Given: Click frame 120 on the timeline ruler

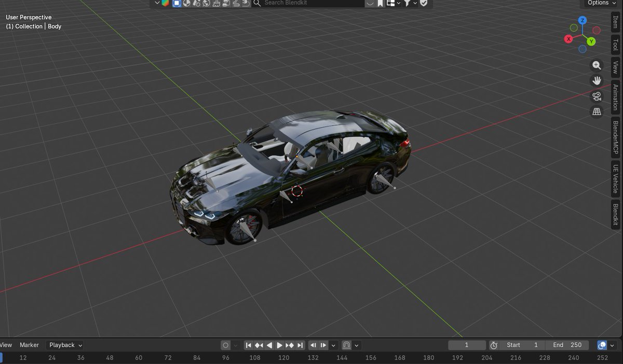Looking at the screenshot, I should pyautogui.click(x=284, y=358).
